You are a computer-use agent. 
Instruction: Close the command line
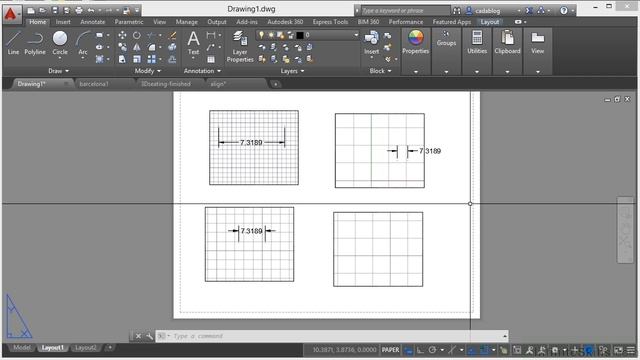138,336
